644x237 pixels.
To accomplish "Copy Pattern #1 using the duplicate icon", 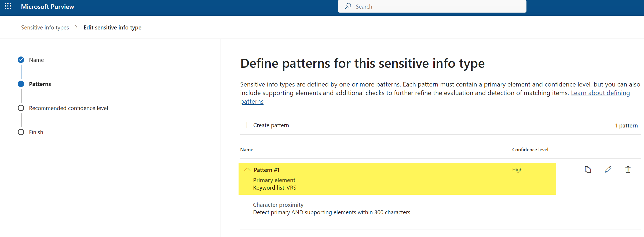I will pos(588,170).
